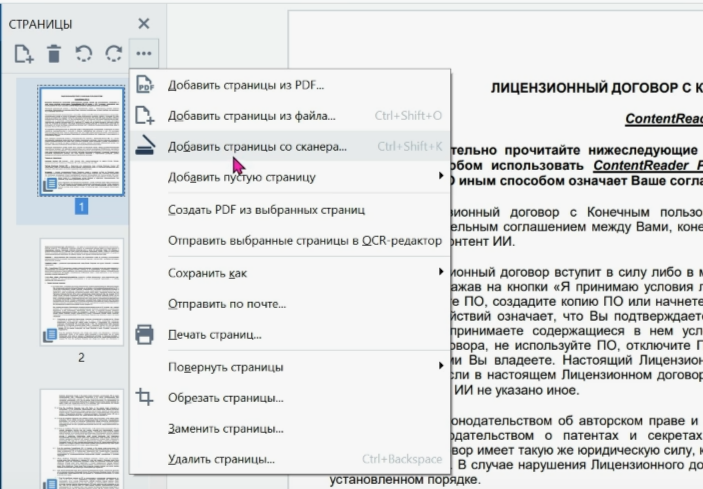
Task: Click the PDF icon beside Добавить страницы из PDF
Action: pos(145,85)
